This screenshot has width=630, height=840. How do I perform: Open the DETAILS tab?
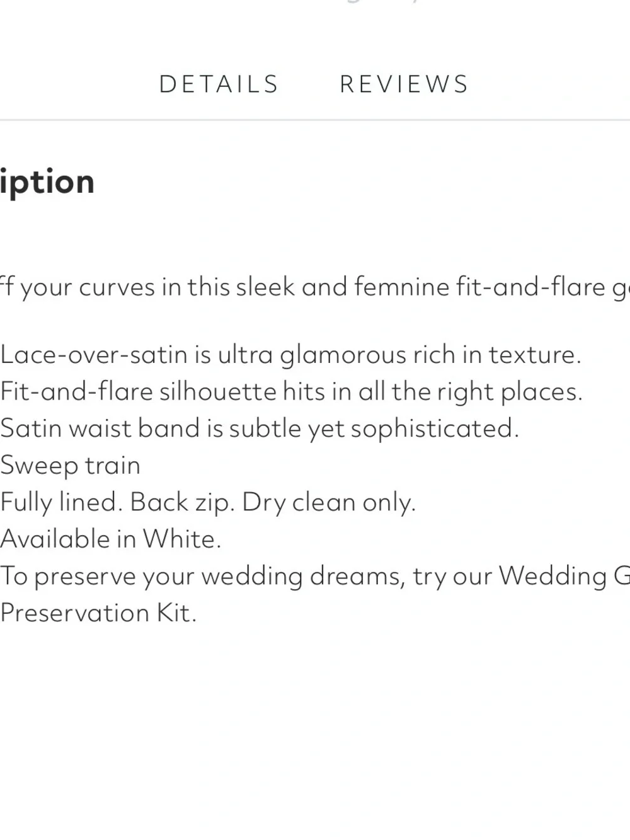coord(219,84)
